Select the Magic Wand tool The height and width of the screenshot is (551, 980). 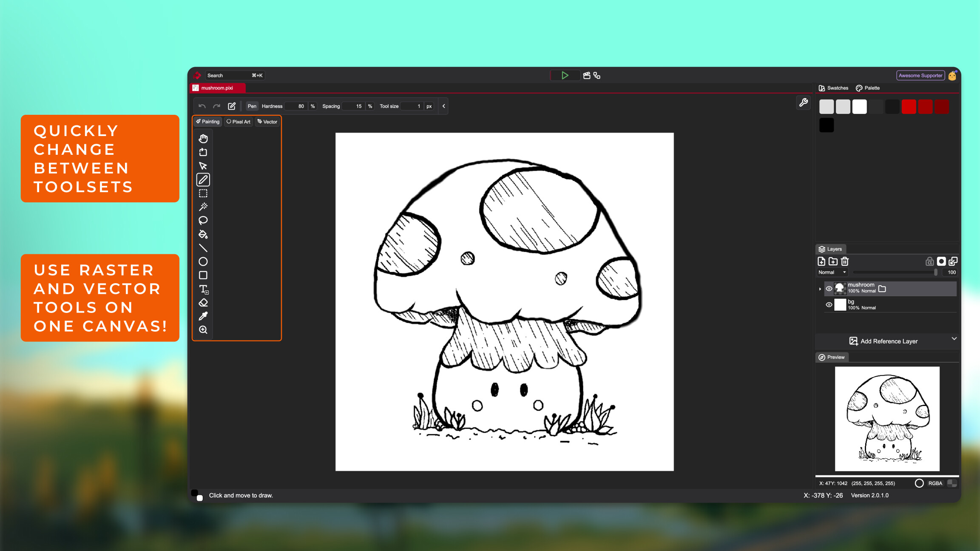(x=203, y=207)
